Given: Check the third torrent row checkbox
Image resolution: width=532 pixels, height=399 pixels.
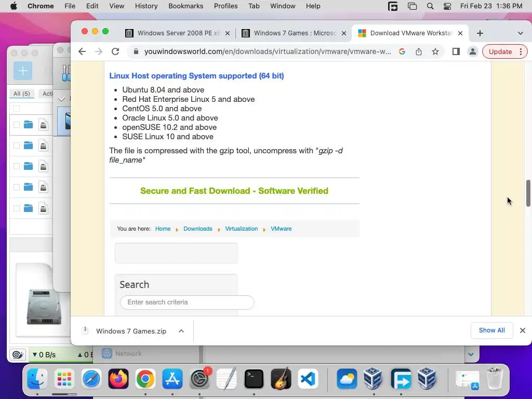Looking at the screenshot, I should (x=16, y=166).
